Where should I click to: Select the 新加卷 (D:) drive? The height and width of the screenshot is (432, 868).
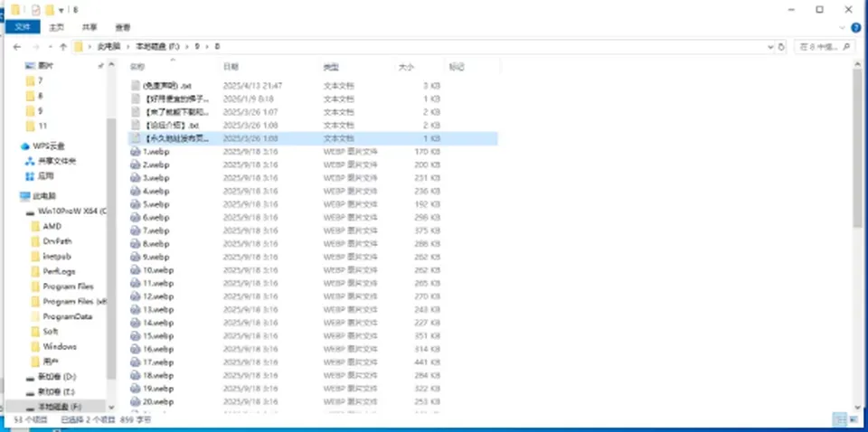pos(56,377)
